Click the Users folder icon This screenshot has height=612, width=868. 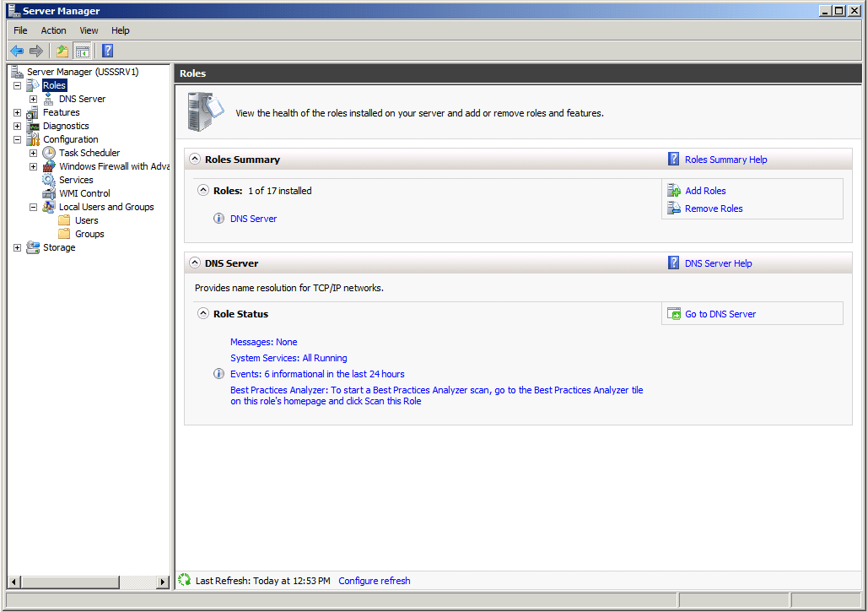coord(65,220)
